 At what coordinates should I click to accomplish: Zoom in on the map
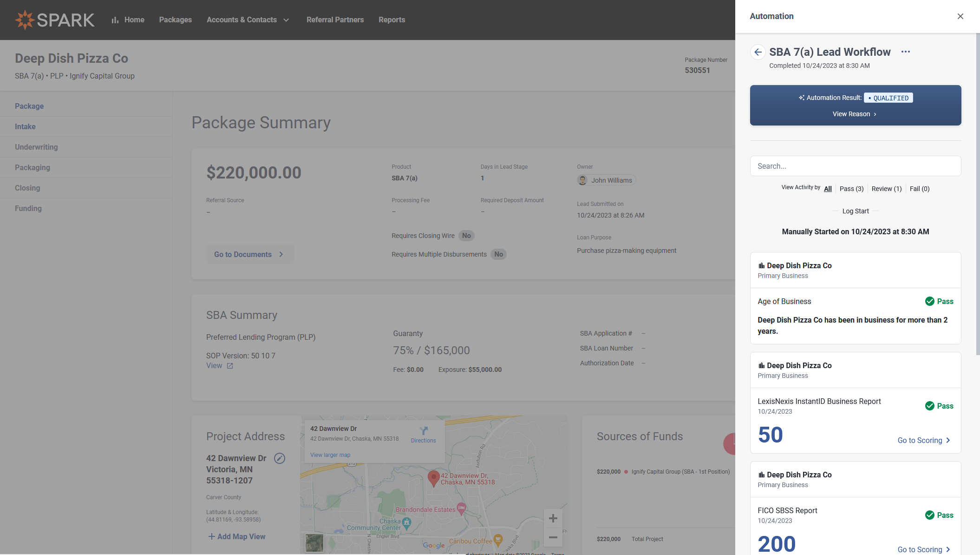point(553,518)
